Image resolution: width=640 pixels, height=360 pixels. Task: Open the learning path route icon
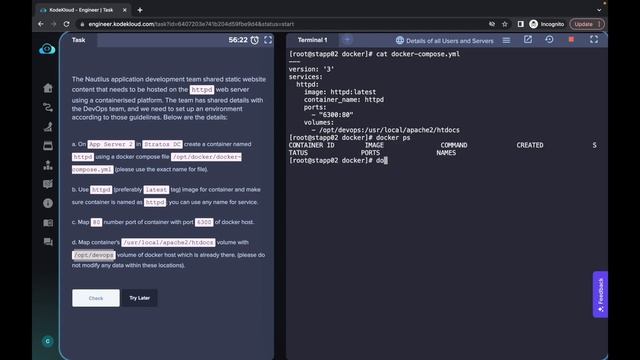pos(48,107)
